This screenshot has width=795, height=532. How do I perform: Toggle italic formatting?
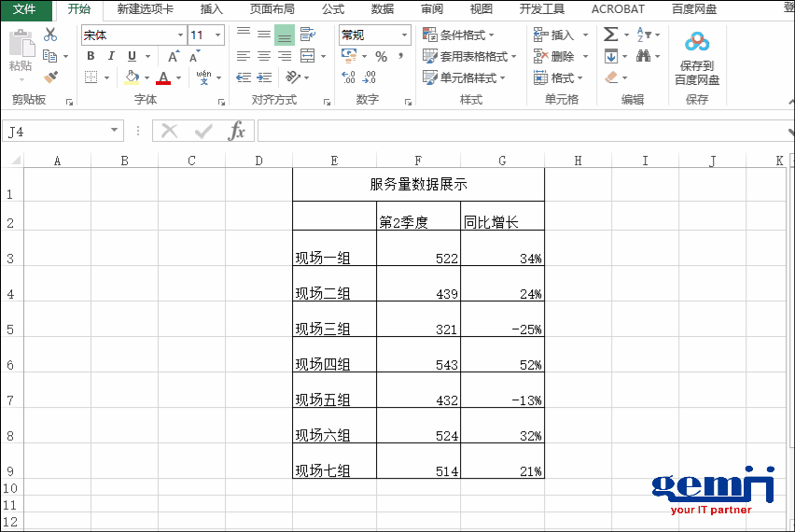[111, 57]
